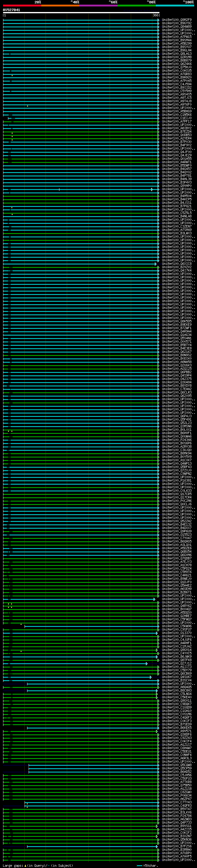Image resolution: width=197 pixels, height=868 pixels.
Task: Click the arrowhead ending the UniRef100_Q9M2F9 alignment
Action: point(159,20)
